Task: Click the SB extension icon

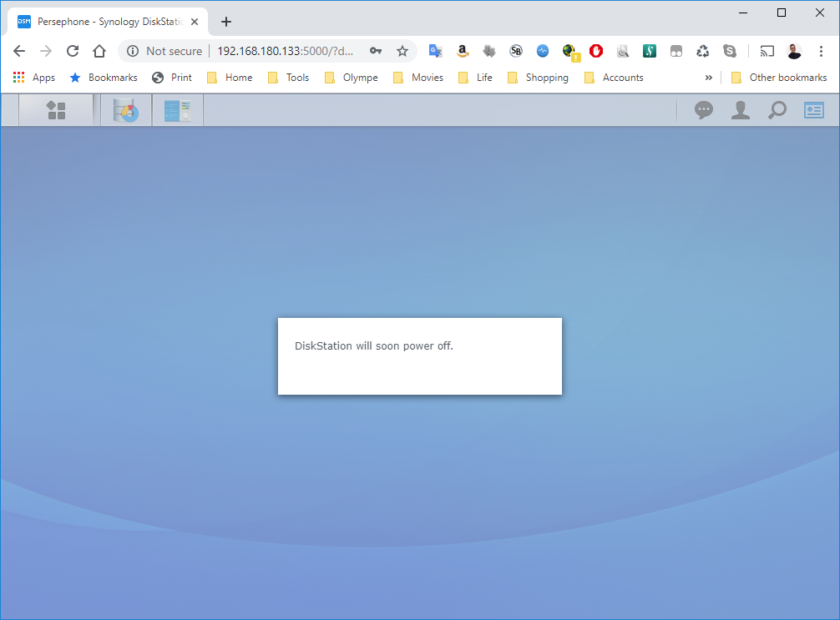Action: [x=516, y=51]
